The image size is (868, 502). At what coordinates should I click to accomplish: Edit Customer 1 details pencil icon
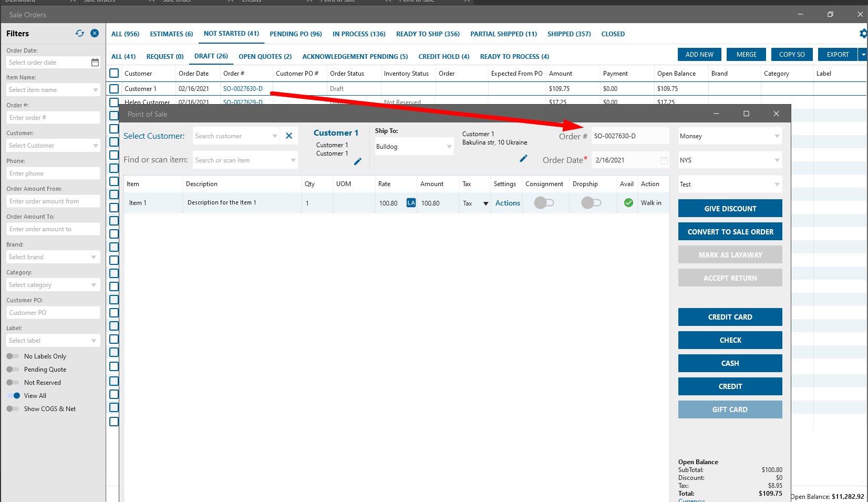click(x=358, y=161)
